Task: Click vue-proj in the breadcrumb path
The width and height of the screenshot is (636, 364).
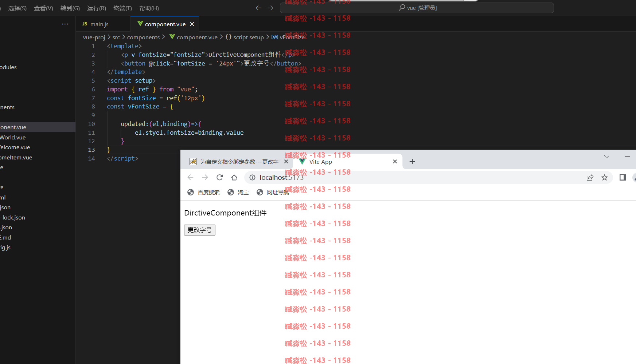Action: pyautogui.click(x=94, y=37)
